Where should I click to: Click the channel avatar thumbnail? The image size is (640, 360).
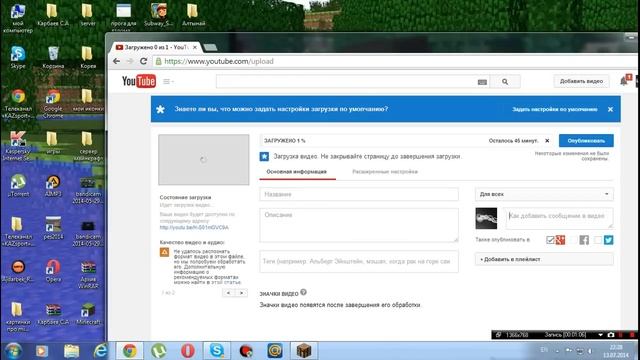[486, 218]
